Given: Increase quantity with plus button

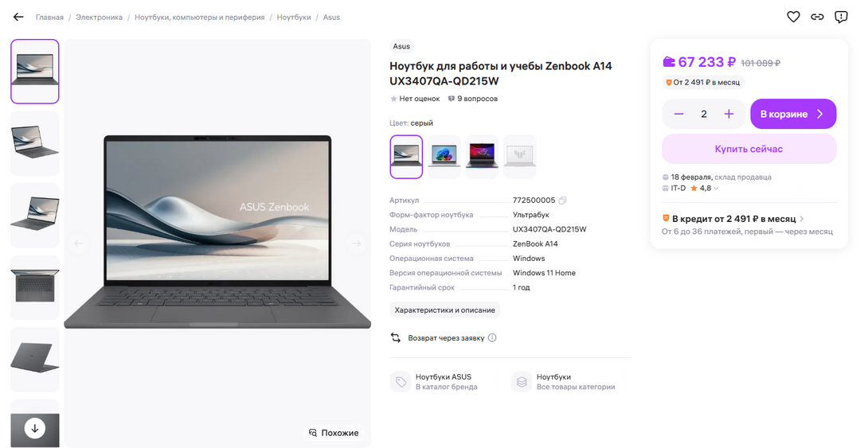Looking at the screenshot, I should [x=729, y=114].
